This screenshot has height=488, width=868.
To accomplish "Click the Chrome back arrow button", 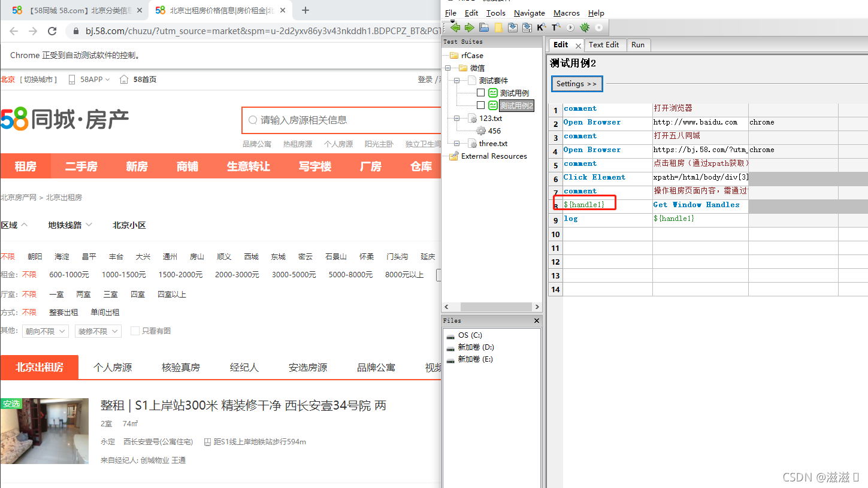I will coord(14,31).
